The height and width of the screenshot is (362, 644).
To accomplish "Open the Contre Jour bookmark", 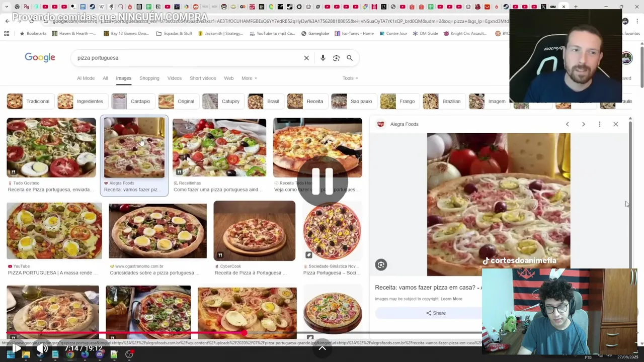I will (x=393, y=34).
